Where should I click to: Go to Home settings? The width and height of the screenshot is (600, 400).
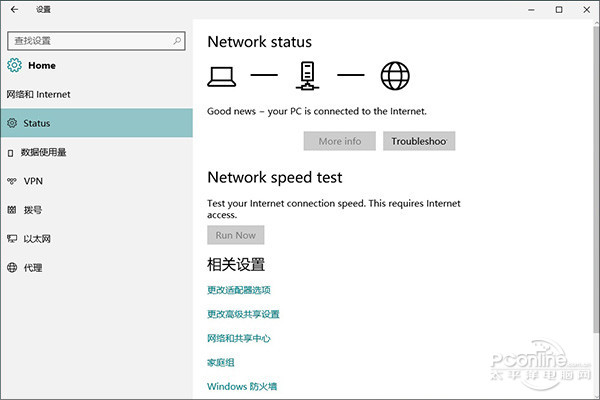31,65
